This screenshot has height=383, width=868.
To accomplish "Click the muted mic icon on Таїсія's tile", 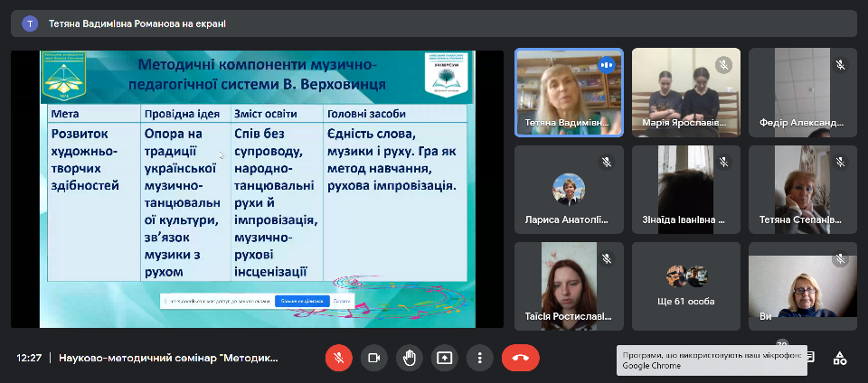I will pyautogui.click(x=606, y=258).
